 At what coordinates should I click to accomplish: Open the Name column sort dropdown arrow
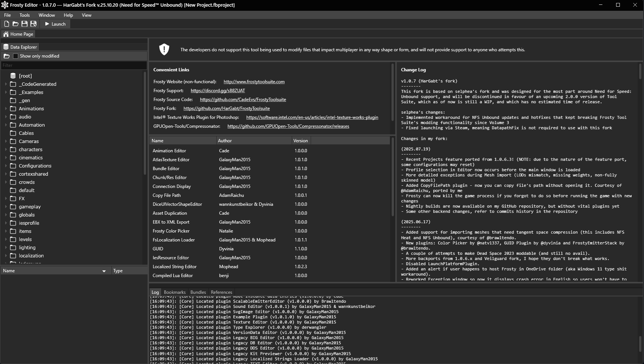[x=104, y=271]
